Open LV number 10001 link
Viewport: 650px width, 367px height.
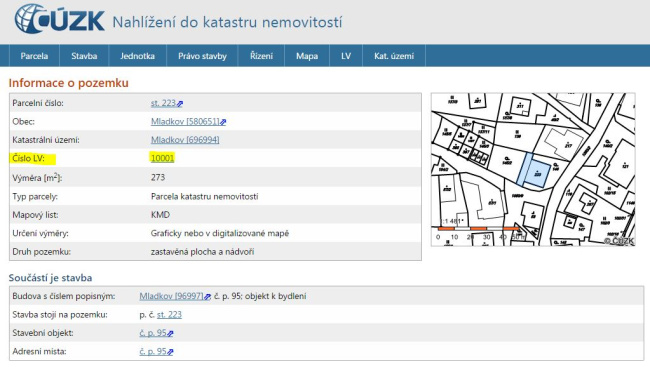coord(162,158)
